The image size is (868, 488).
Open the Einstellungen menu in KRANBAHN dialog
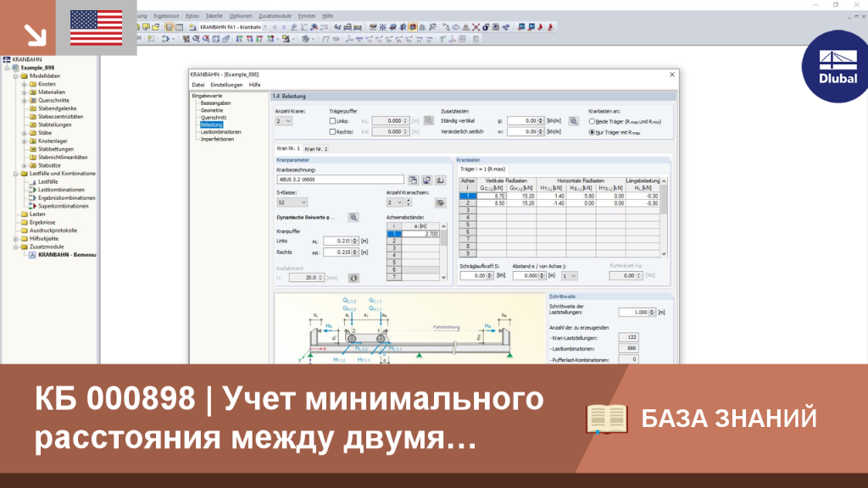coord(226,86)
